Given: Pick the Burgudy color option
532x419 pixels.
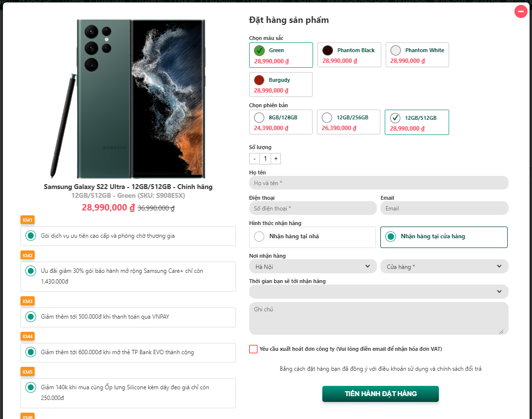Looking at the screenshot, I should [x=259, y=80].
